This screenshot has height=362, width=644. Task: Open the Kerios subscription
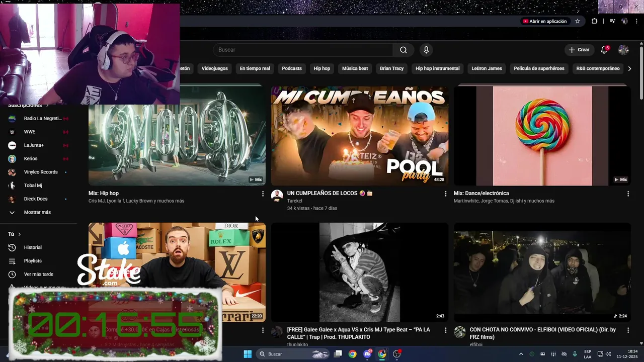38,159
